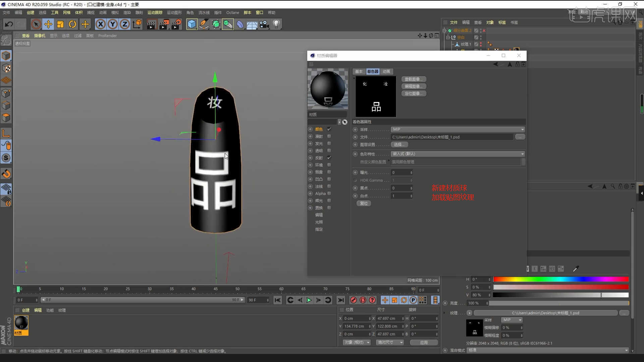Switch to the 动画 tab in material editor
The width and height of the screenshot is (644, 362).
tap(386, 72)
